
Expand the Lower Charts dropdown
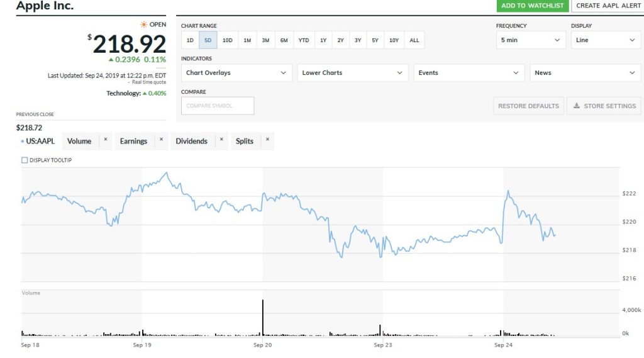coord(353,73)
